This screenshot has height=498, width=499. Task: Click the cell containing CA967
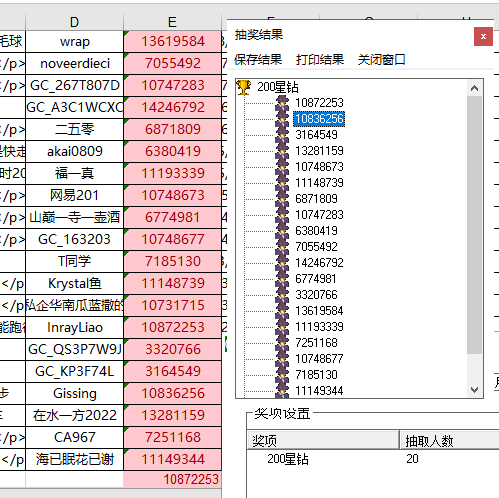[74, 437]
